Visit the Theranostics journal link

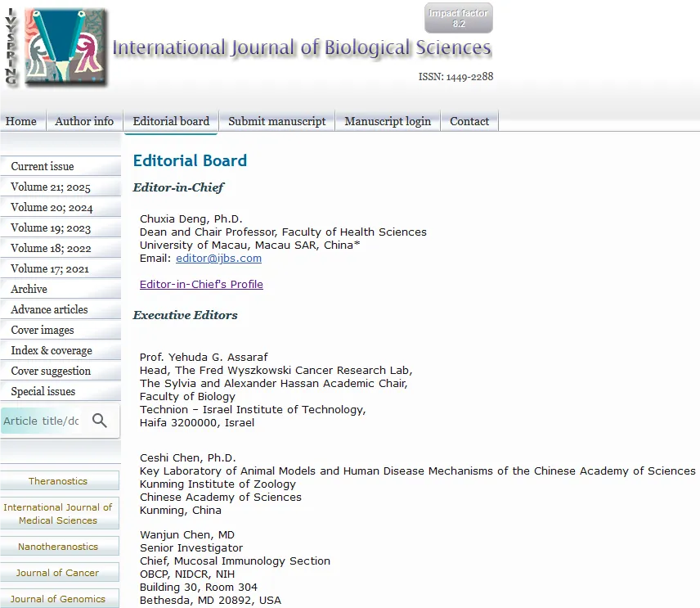58,481
